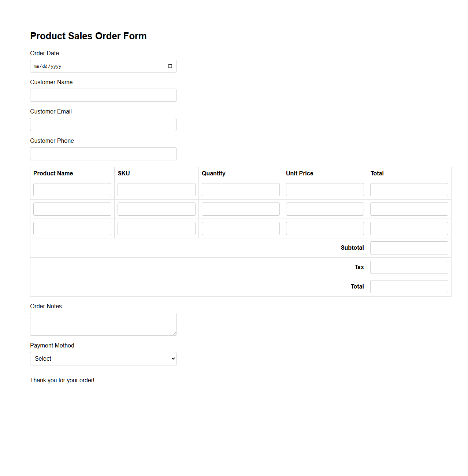Select the third row Quantity field
Viewport: 468px width, 476px height.
pyautogui.click(x=241, y=228)
